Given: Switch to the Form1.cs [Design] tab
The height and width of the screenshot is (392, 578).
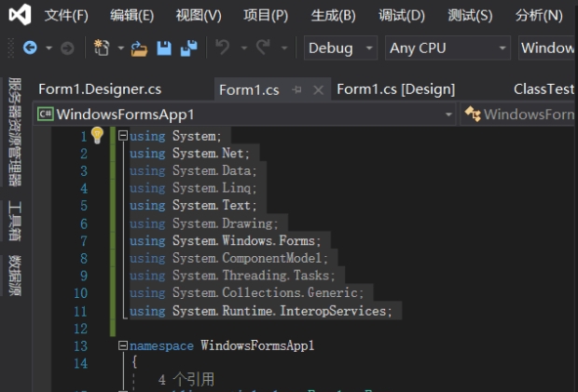Looking at the screenshot, I should [x=395, y=89].
